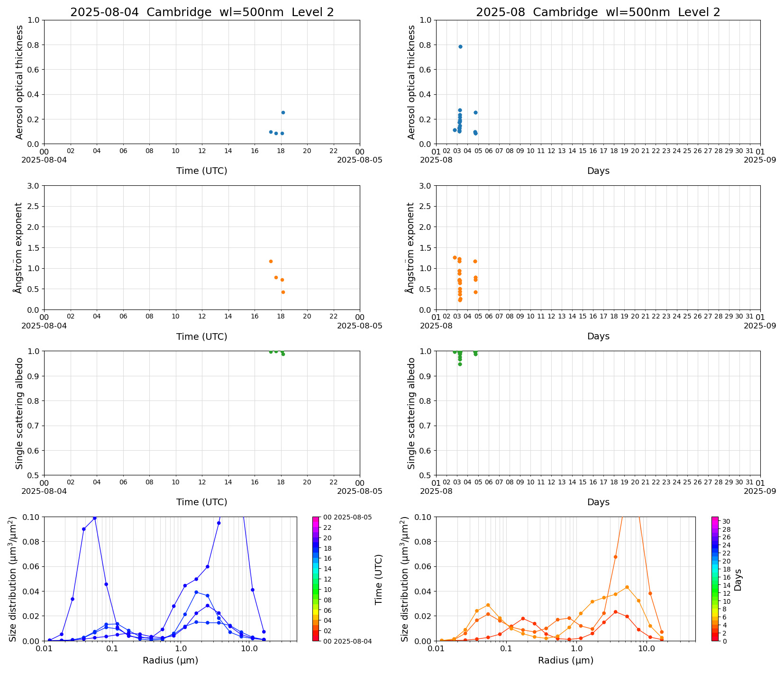Click 'Days' under the monthly Ångström plot
The width and height of the screenshot is (784, 673).
(598, 336)
